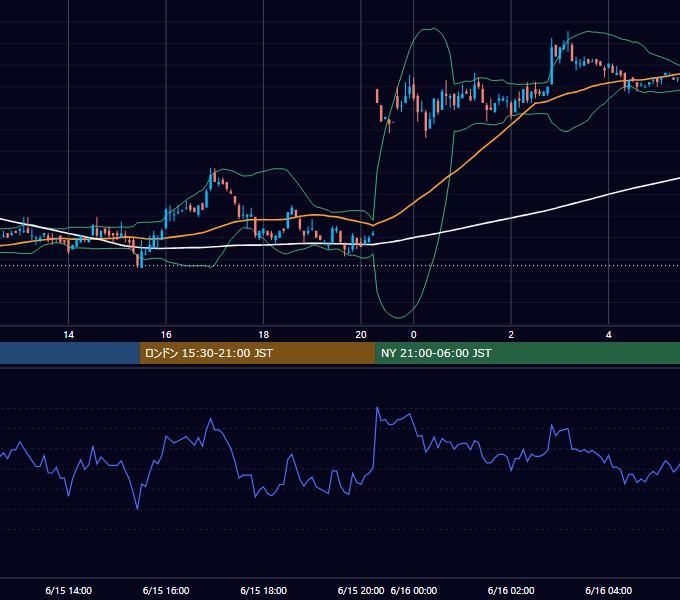Click the 18 hour label under chart

point(264,335)
